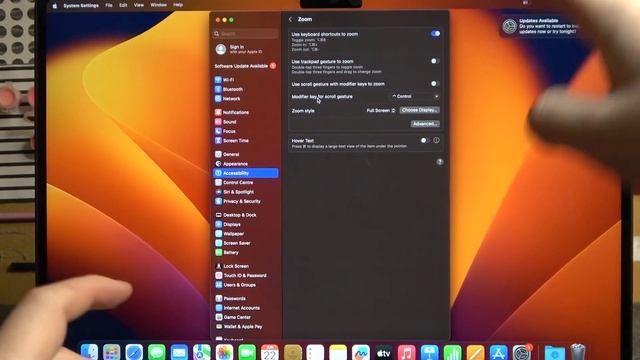Click the Advanced… button
640x360 pixels.
425,124
